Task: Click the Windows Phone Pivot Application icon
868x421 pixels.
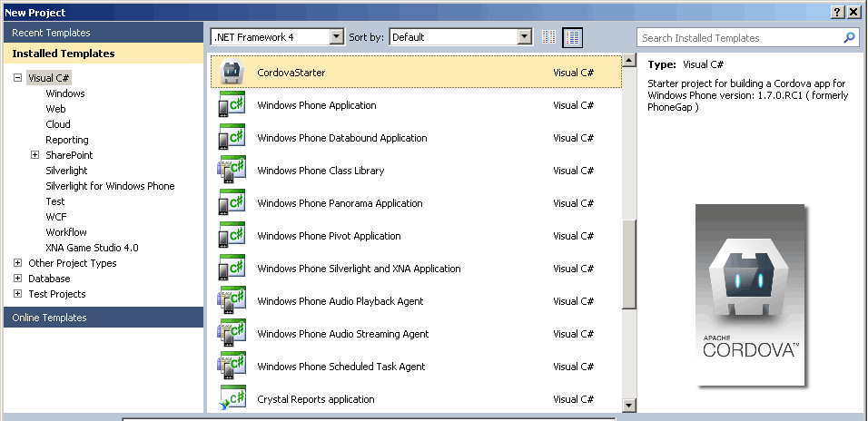Action: point(232,236)
